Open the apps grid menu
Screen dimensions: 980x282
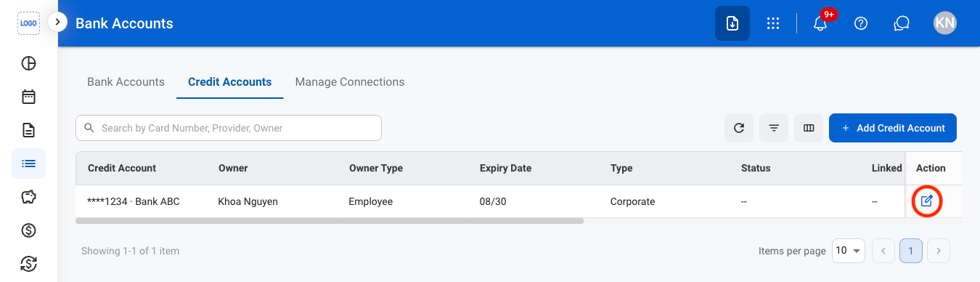click(x=773, y=23)
